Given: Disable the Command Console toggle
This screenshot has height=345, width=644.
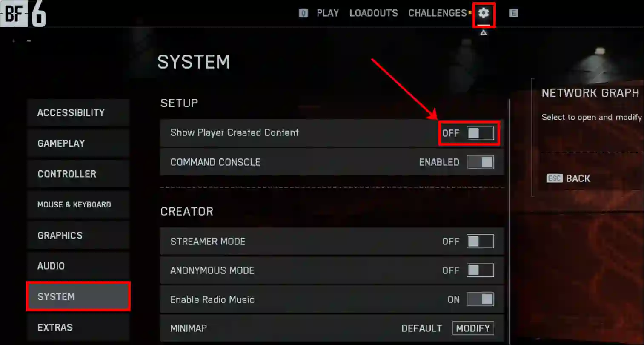Looking at the screenshot, I should click(480, 162).
